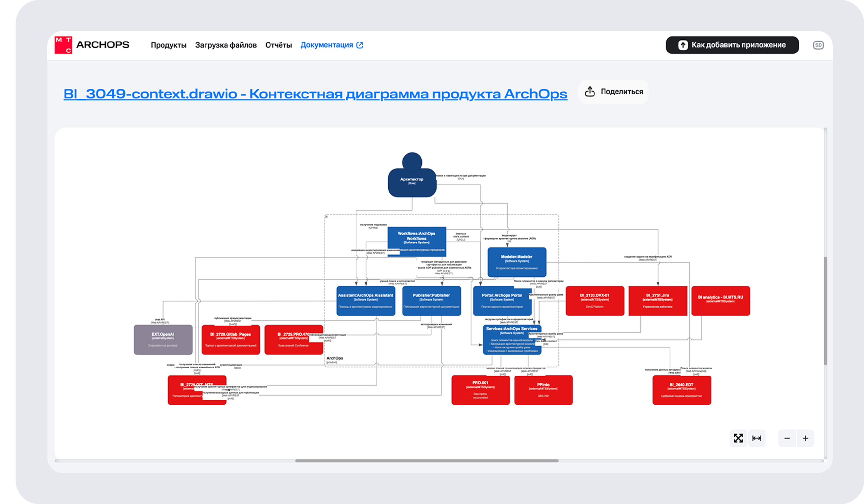Screen dimensions: 864x504
Task: Go to the Отчёты section
Action: tap(278, 45)
